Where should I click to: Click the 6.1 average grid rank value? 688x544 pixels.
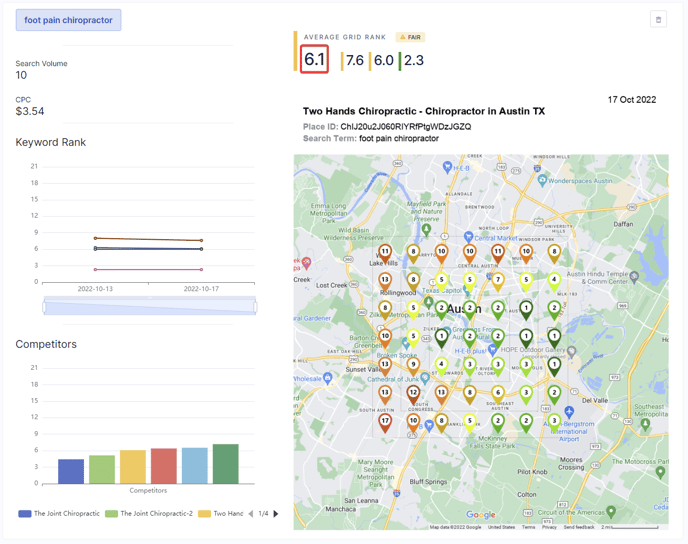(x=315, y=60)
